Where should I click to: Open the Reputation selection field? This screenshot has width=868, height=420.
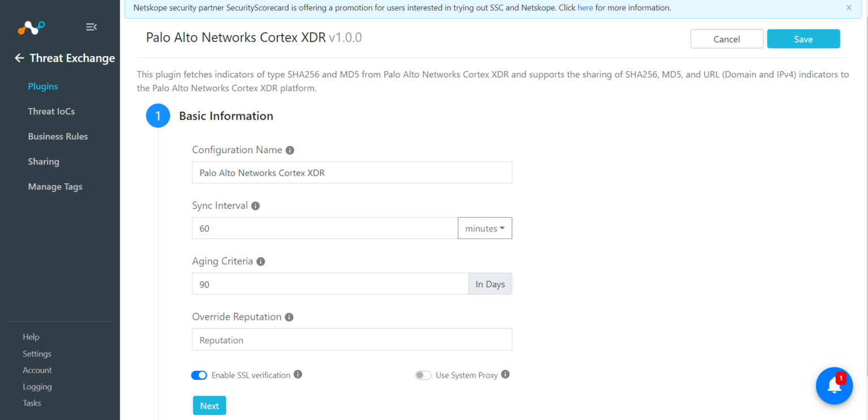click(x=351, y=339)
